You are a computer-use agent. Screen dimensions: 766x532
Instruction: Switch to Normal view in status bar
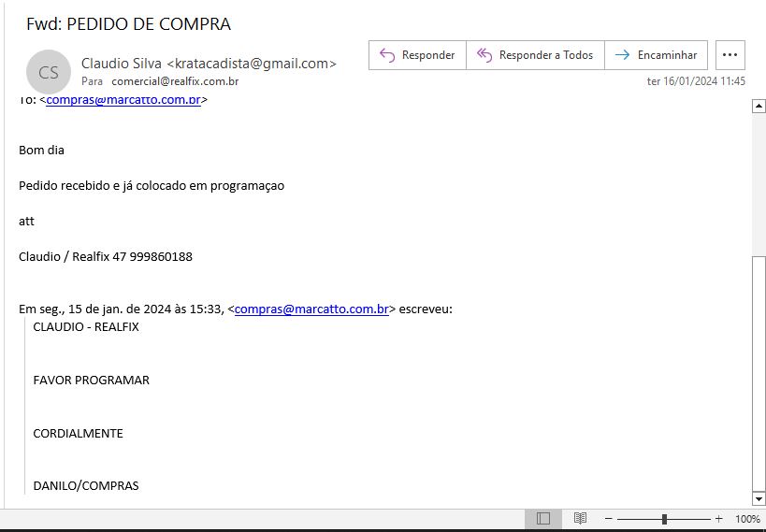543,519
